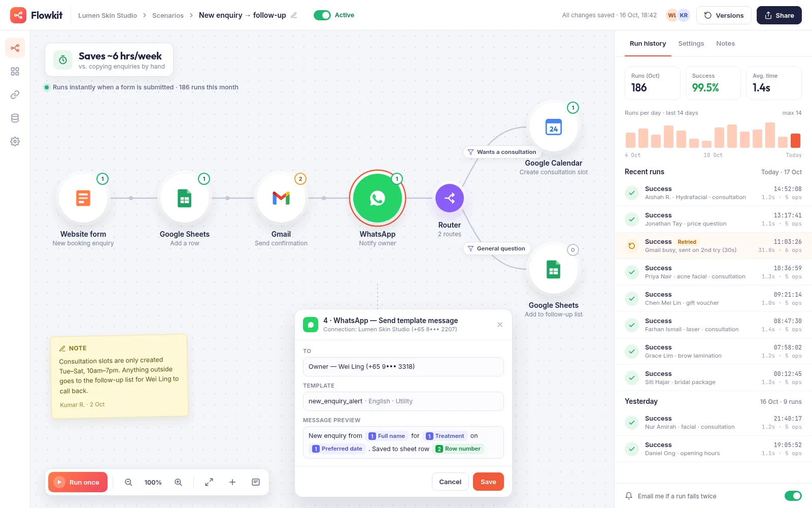Open the Aishah R. Hydrafacial run

pos(713,193)
